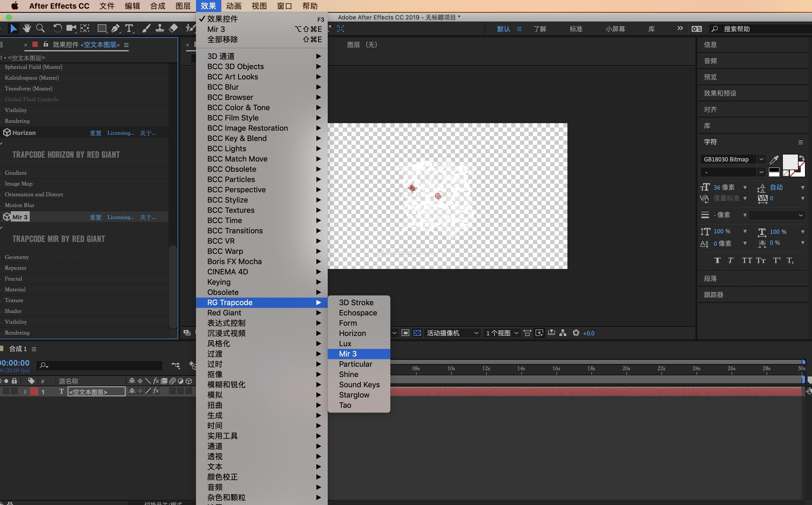The width and height of the screenshot is (812, 505).
Task: Open the Red Giant effects submenu
Action: pyautogui.click(x=224, y=313)
